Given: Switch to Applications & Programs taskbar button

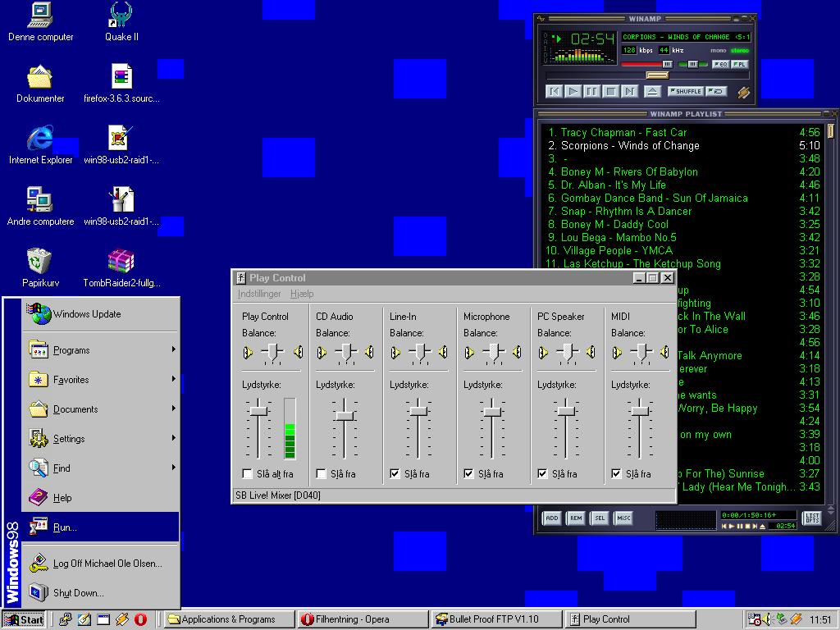Looking at the screenshot, I should [230, 619].
